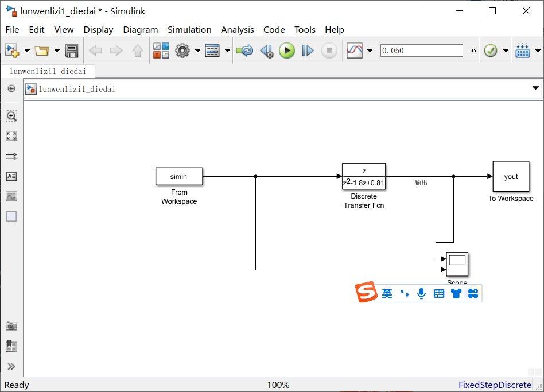This screenshot has height=392, width=544.
Task: Click the 输出 signal label
Action: [421, 183]
